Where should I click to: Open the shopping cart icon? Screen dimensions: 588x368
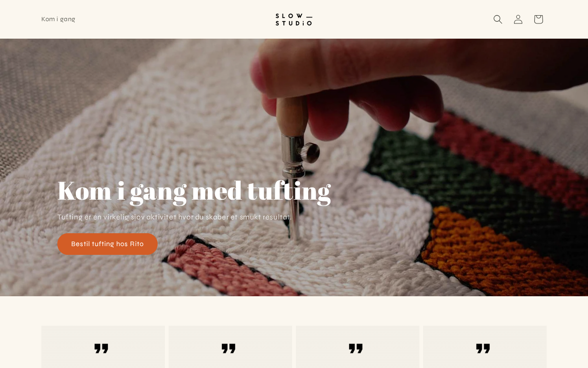click(x=538, y=19)
